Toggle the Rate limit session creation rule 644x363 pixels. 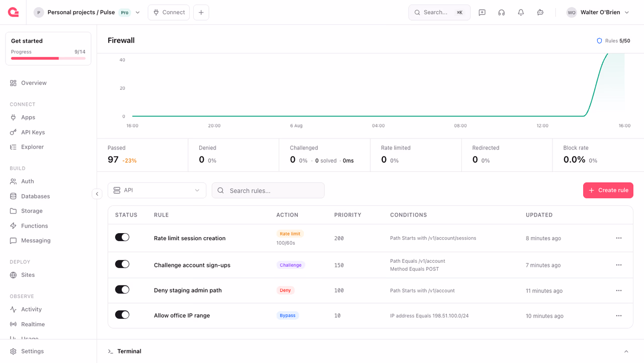point(122,237)
